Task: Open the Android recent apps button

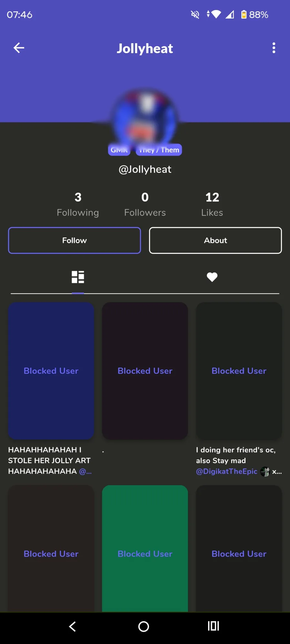Action: pyautogui.click(x=213, y=626)
